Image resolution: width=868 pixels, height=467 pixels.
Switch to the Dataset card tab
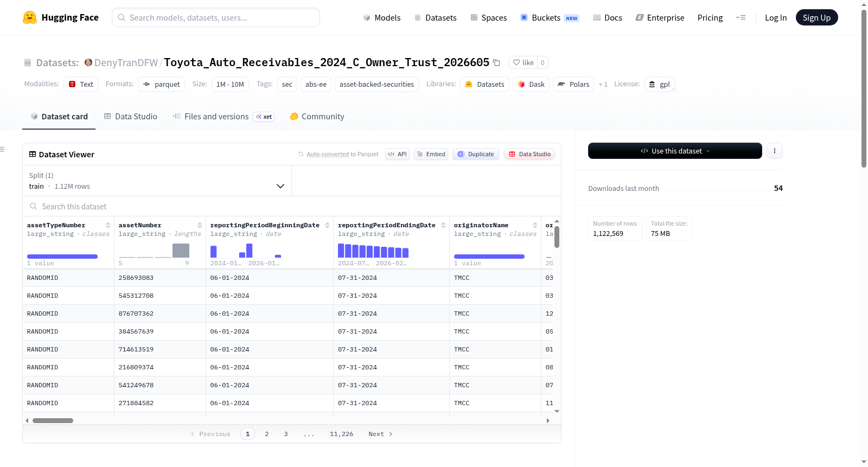pos(59,117)
